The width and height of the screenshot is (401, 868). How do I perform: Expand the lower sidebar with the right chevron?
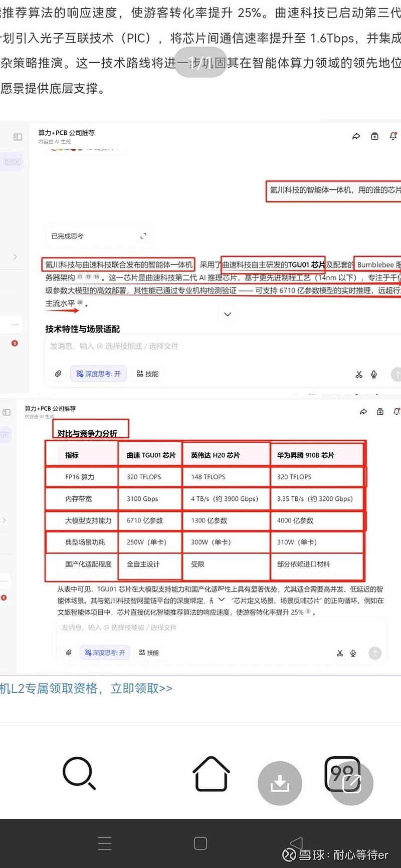click(x=5, y=520)
